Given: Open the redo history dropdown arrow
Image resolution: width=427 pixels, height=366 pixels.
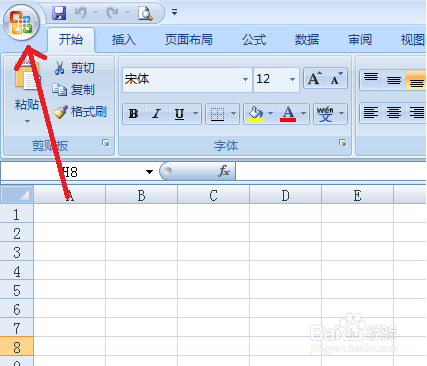Looking at the screenshot, I should (x=127, y=13).
